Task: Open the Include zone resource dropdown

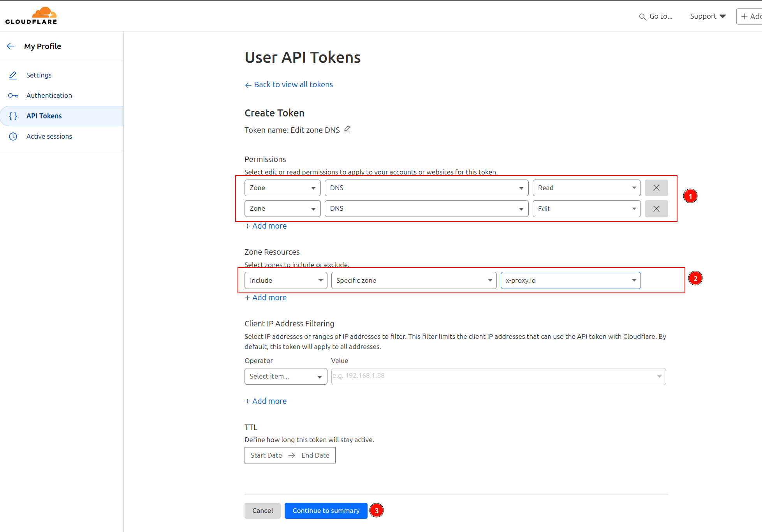Action: click(286, 280)
